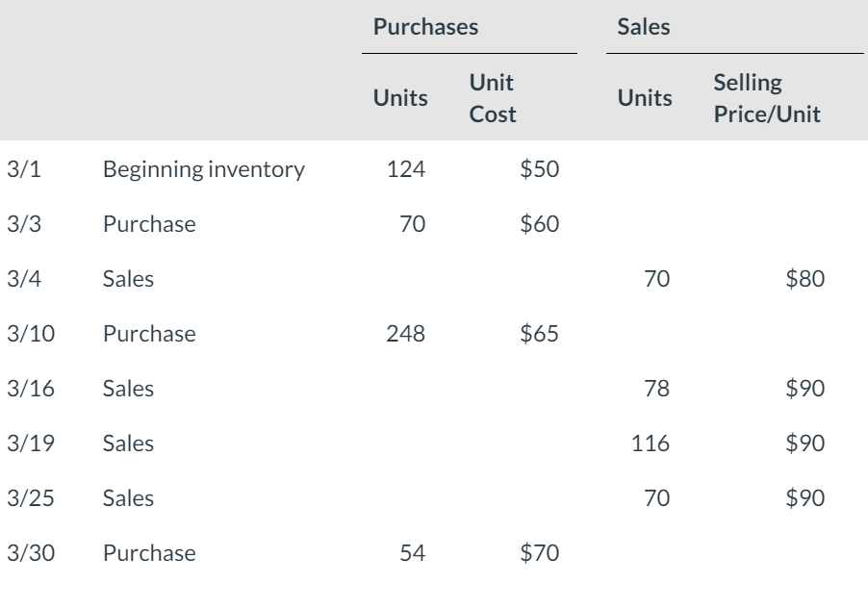
Task: Click the Units header under Sales
Action: [x=645, y=98]
